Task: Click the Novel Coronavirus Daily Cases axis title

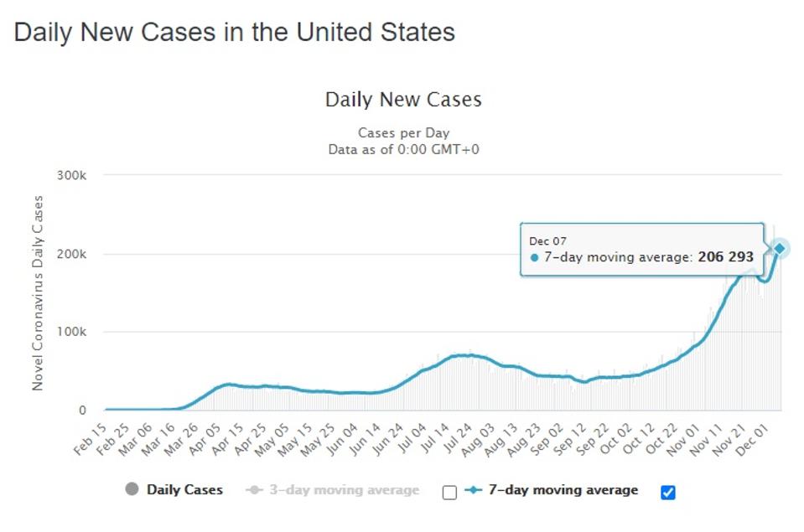Action: (x=38, y=292)
